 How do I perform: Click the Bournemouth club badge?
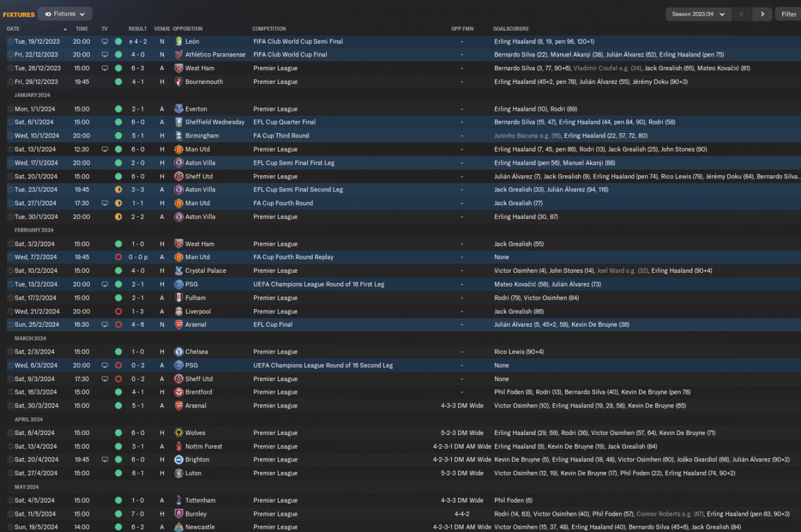pyautogui.click(x=178, y=82)
